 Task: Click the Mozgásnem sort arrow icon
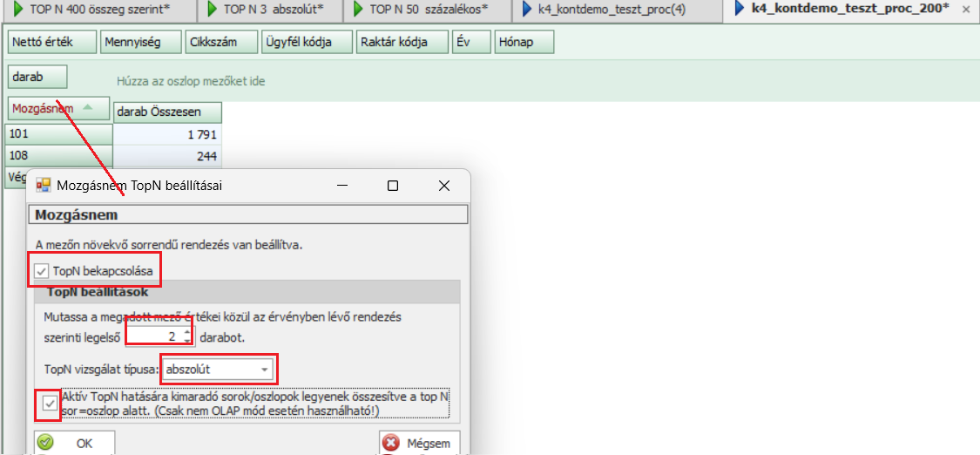[x=87, y=107]
